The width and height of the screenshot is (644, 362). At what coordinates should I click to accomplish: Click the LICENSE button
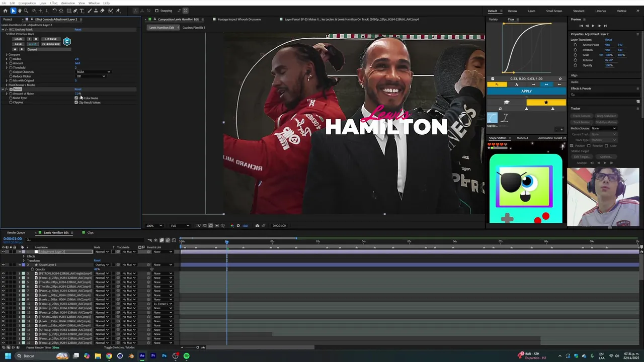tap(51, 39)
